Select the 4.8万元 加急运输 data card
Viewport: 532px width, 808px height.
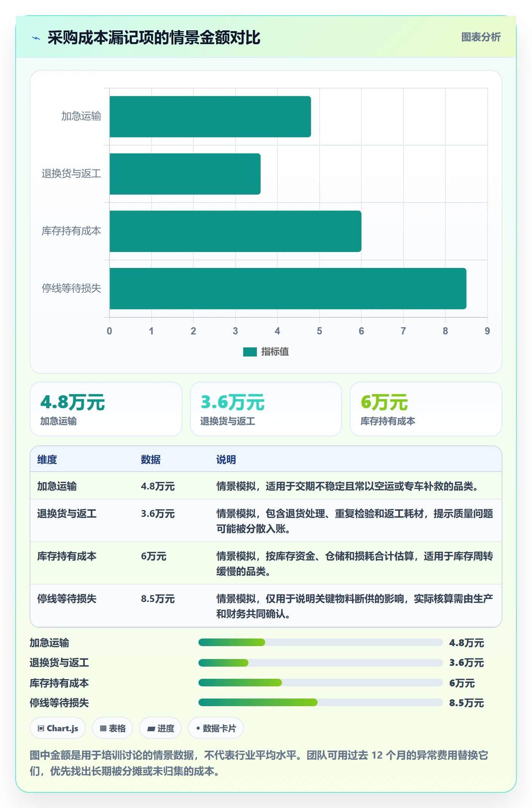point(106,409)
